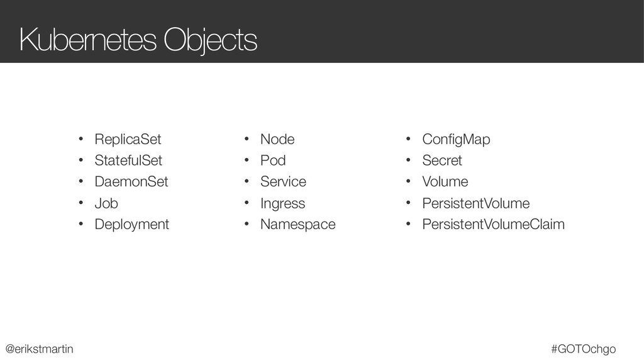Select the ConfigMap list item
Screen dimensions: 644x362
pyautogui.click(x=456, y=140)
